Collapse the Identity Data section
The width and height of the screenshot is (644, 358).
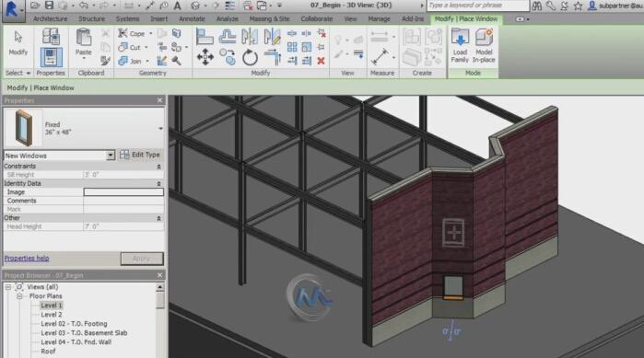(159, 184)
